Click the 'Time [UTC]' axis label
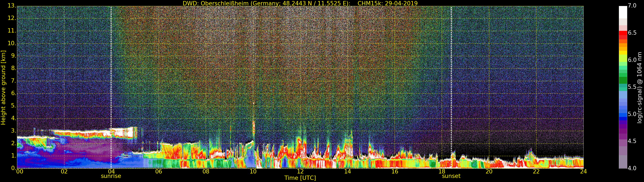Image resolution: width=644 pixels, height=182 pixels. (x=300, y=178)
